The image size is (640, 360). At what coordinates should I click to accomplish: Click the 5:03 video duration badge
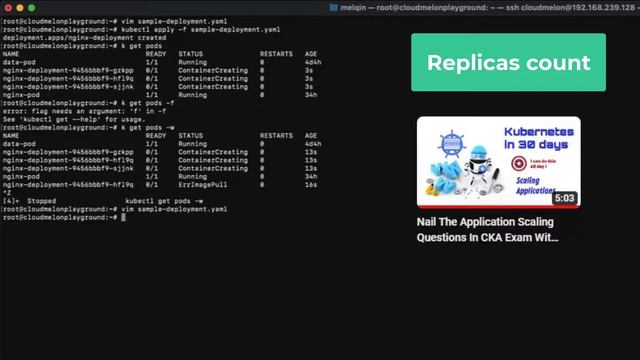pyautogui.click(x=564, y=198)
